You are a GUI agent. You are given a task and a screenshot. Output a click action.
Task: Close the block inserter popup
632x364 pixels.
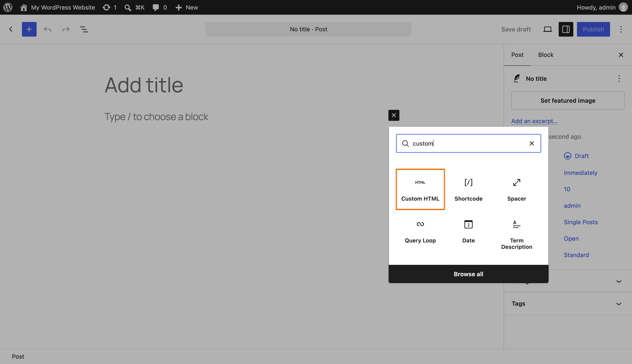[x=394, y=115]
